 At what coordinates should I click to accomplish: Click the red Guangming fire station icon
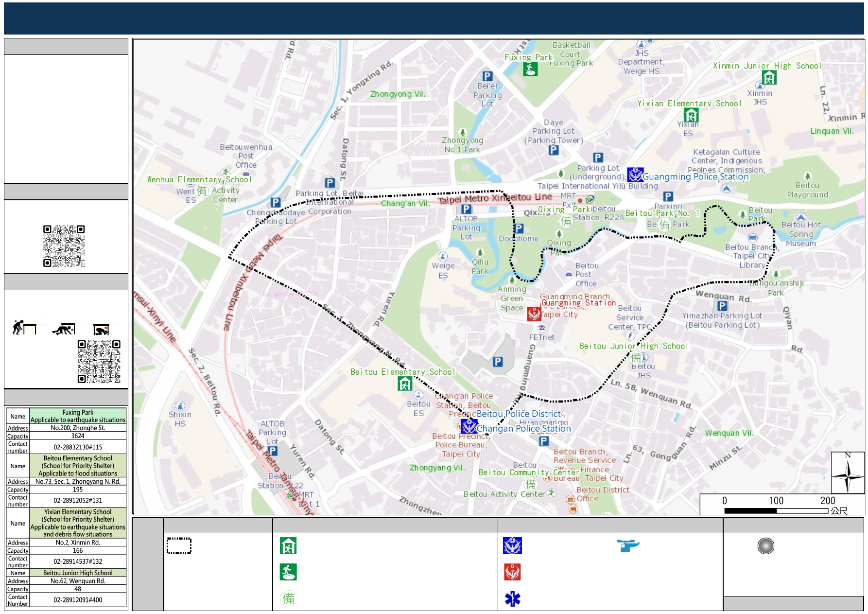pos(534,314)
